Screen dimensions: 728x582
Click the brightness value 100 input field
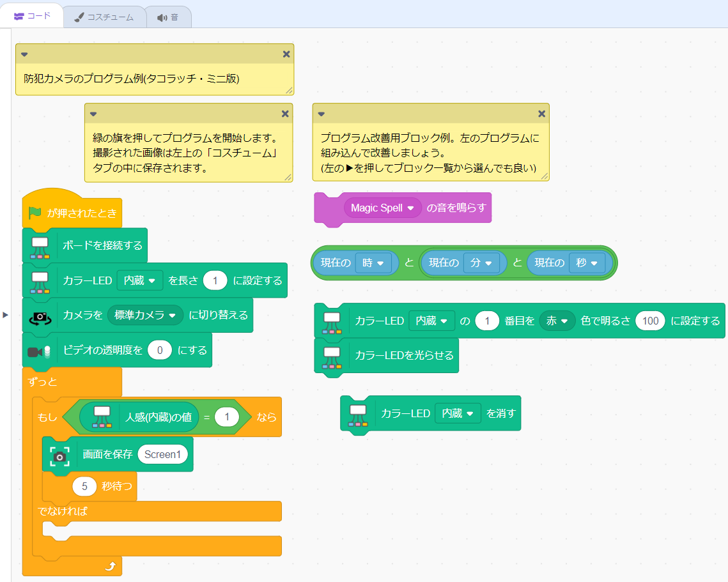point(650,321)
